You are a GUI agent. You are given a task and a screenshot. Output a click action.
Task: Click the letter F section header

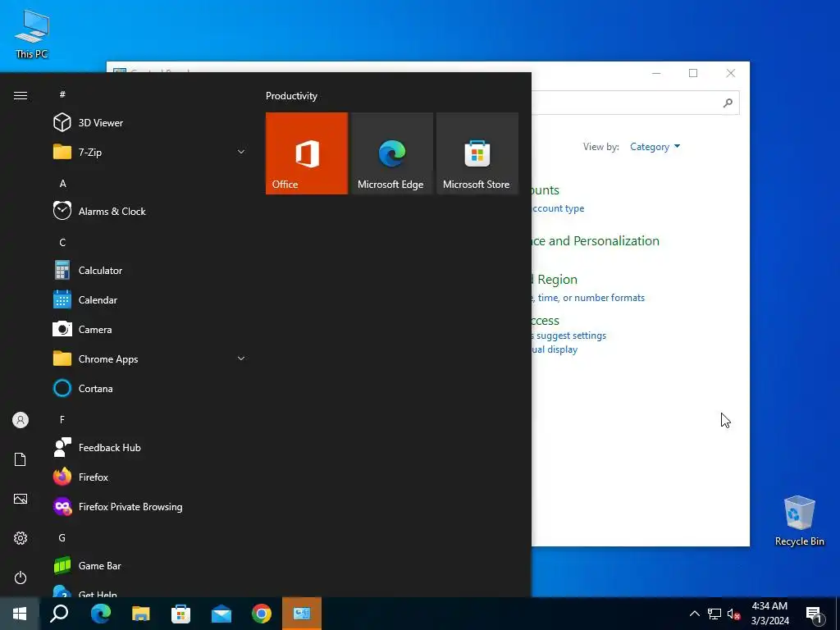pos(62,419)
